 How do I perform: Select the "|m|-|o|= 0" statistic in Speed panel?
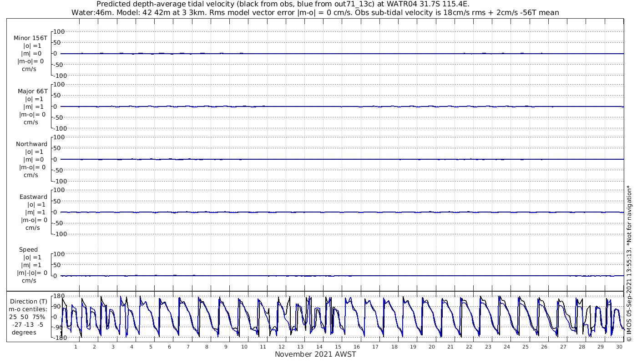(x=32, y=273)
